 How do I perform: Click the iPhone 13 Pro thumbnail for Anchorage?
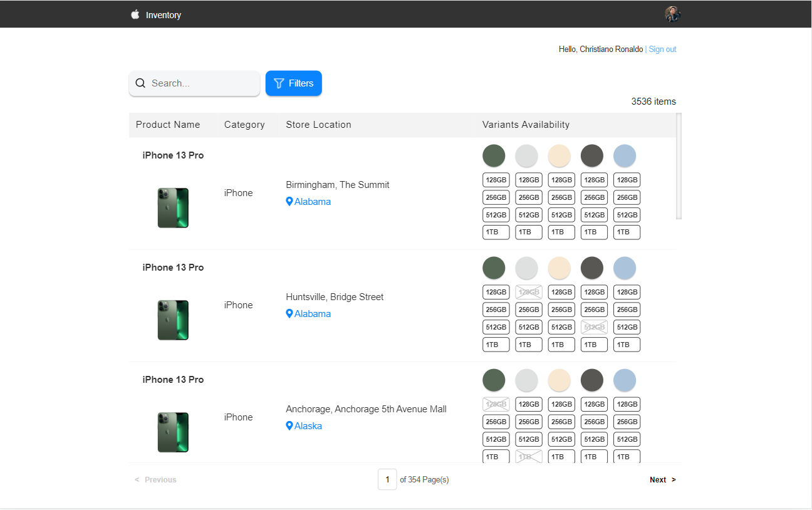[x=173, y=432]
